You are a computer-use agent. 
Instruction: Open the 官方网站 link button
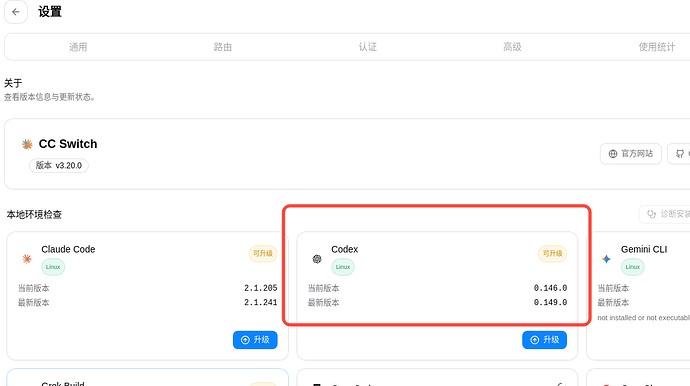(x=631, y=154)
